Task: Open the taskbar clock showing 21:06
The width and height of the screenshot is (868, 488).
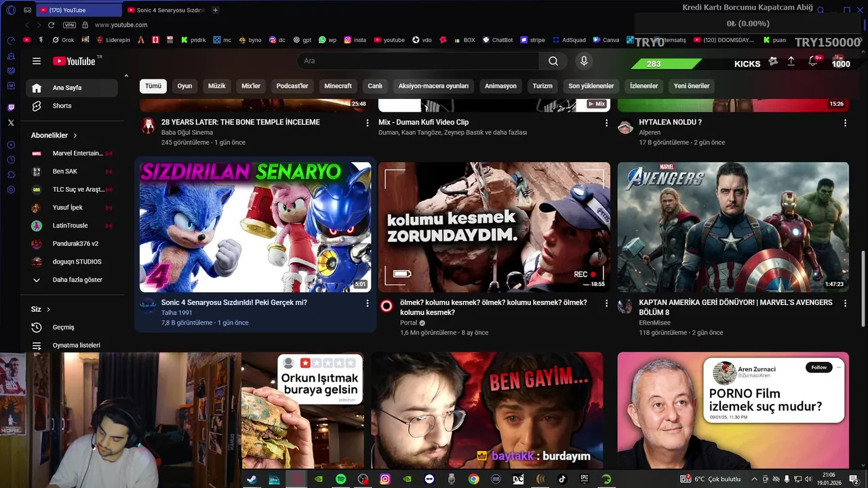Action: pyautogui.click(x=829, y=479)
